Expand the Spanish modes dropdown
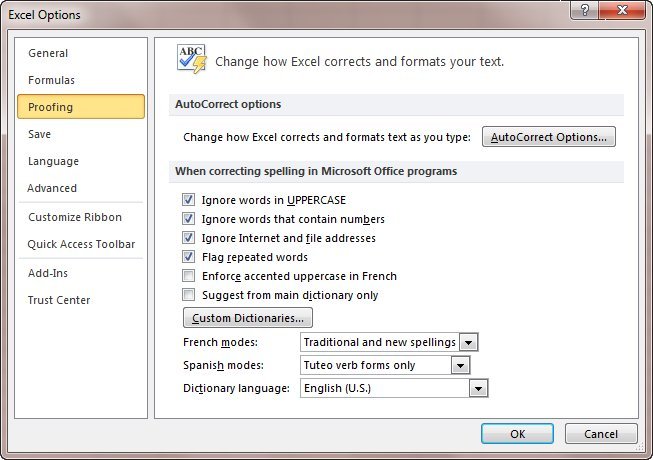This screenshot has width=653, height=460. tap(459, 365)
